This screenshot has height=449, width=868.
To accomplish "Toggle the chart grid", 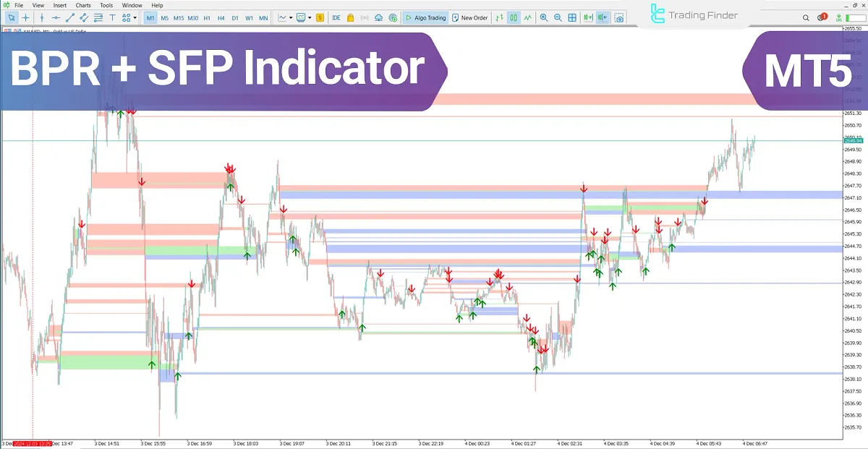I will pyautogui.click(x=573, y=17).
